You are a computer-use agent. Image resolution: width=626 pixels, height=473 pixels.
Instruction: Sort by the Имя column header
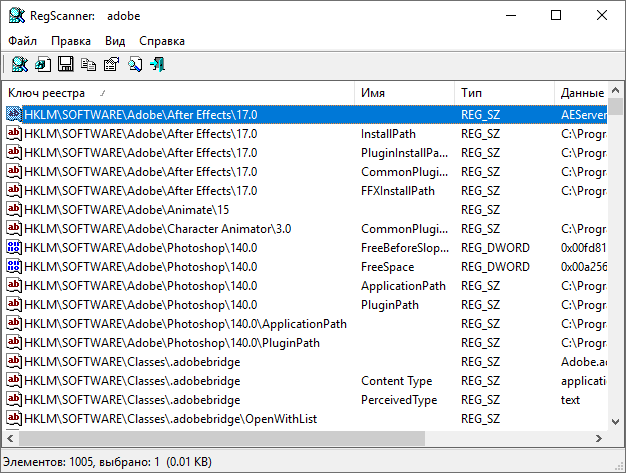click(404, 93)
